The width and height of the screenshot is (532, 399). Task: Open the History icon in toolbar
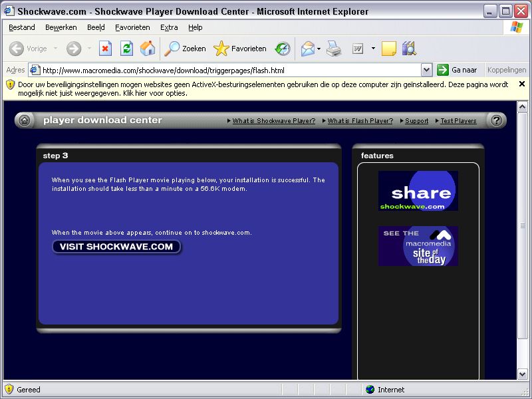(283, 49)
